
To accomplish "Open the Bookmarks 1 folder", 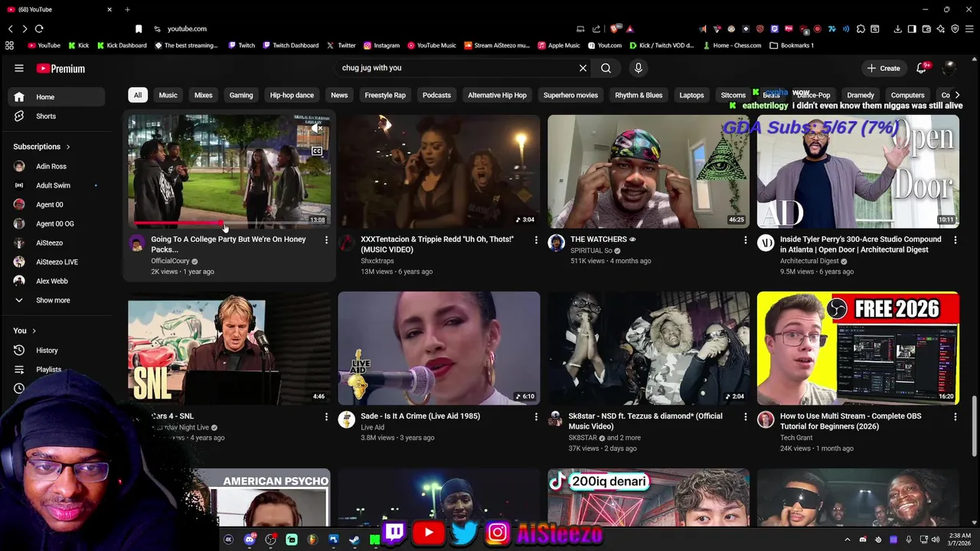I will (x=792, y=45).
